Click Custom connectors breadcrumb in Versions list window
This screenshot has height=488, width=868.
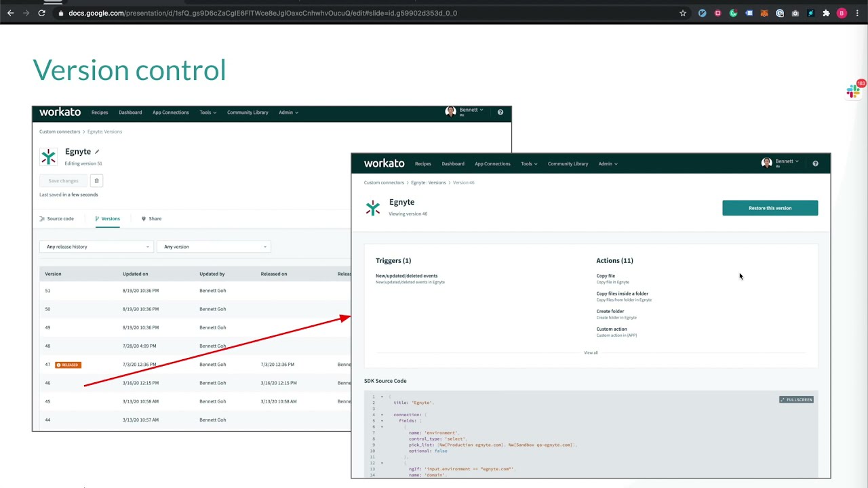(60, 131)
